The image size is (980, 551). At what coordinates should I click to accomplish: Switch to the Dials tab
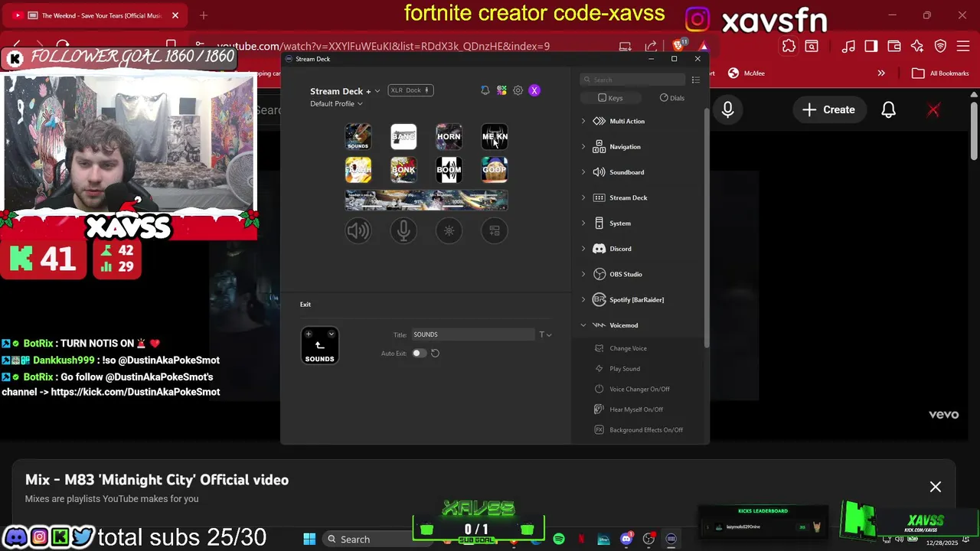[x=671, y=98]
